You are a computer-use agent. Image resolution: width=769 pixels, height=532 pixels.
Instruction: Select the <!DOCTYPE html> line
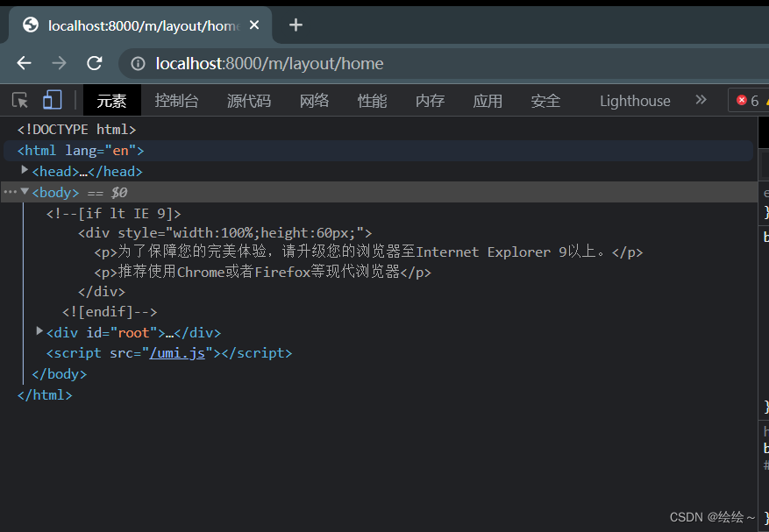76,130
